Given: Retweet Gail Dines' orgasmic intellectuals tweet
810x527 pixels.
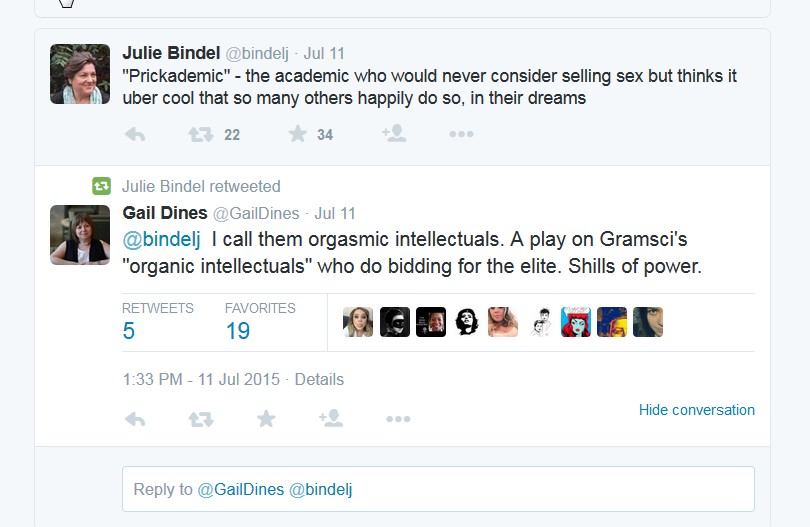Looking at the screenshot, I should [201, 419].
